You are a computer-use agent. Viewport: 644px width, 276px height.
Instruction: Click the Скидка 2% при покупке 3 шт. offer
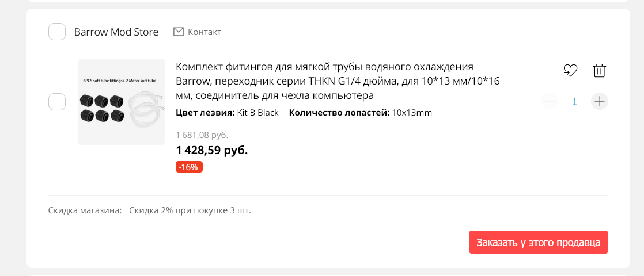point(190,210)
